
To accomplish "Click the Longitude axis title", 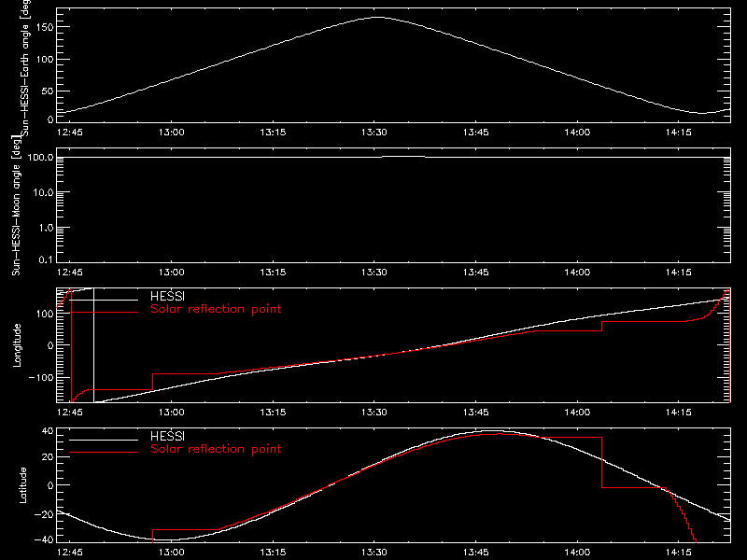I will pyautogui.click(x=17, y=345).
